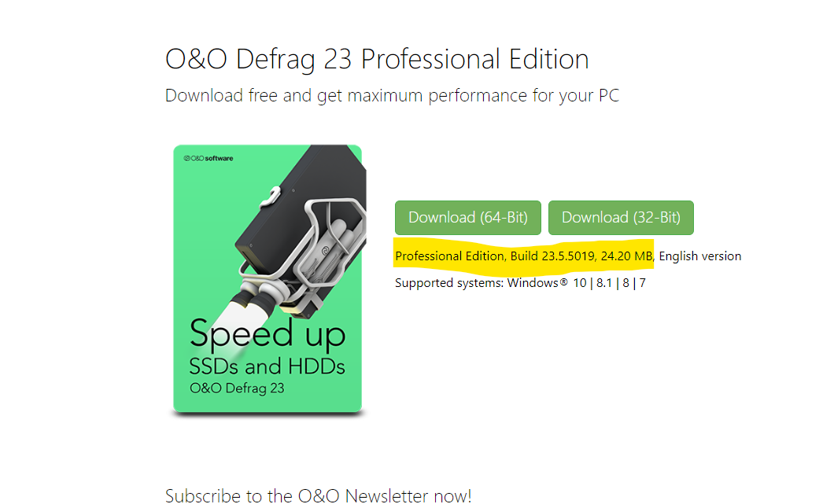Click the Download (64-Bit) button
The width and height of the screenshot is (834, 504).
(x=467, y=218)
